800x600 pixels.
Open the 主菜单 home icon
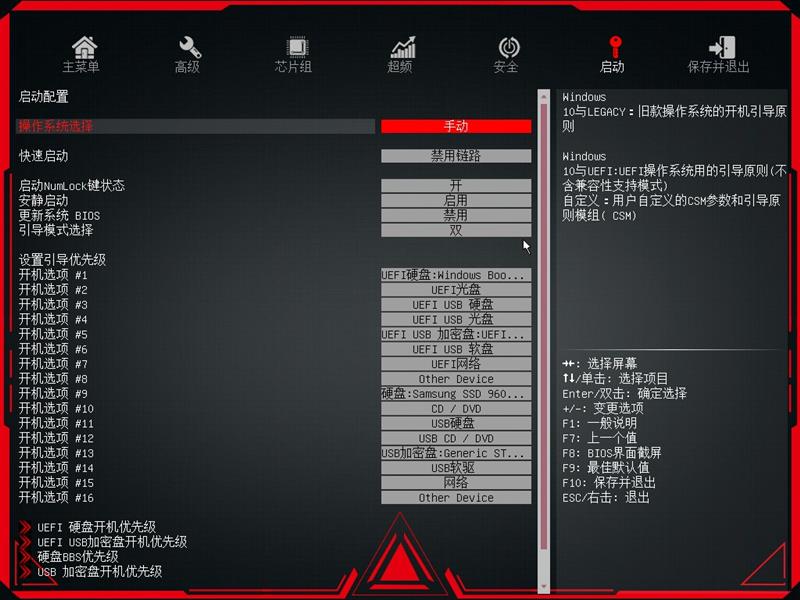(x=84, y=48)
